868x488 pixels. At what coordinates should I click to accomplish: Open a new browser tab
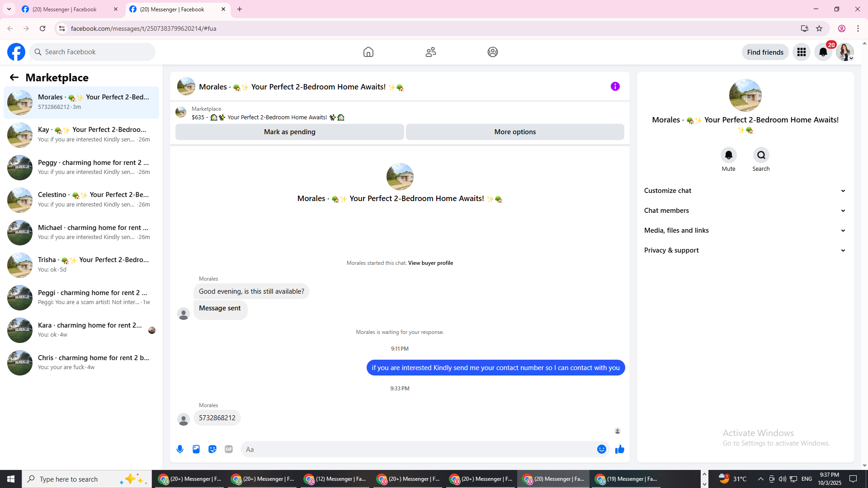pos(240,9)
